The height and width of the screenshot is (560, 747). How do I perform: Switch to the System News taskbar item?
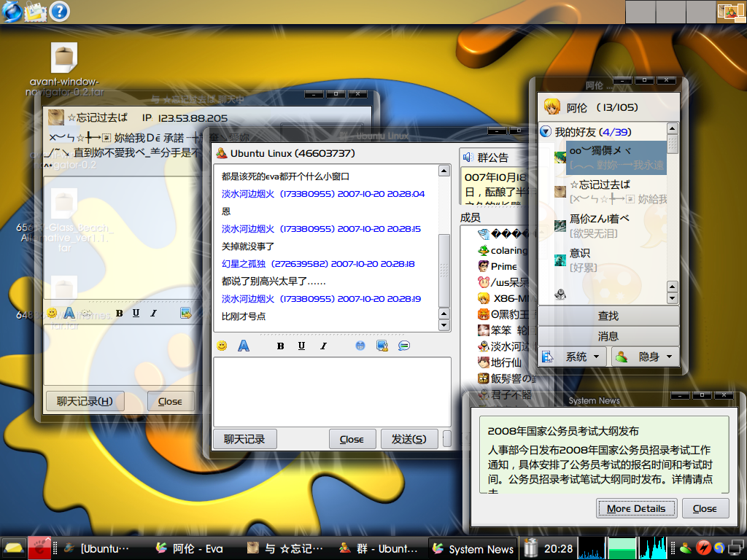pyautogui.click(x=472, y=548)
